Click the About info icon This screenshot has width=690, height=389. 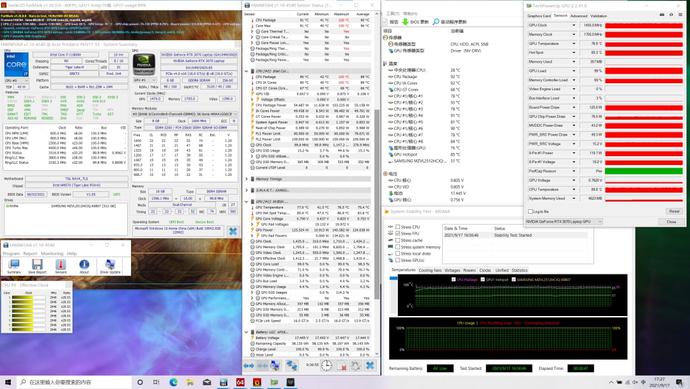click(84, 266)
